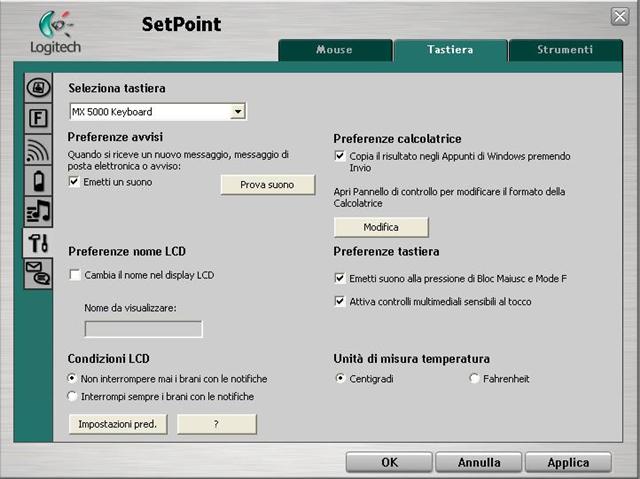Switch to the Tastiera tab
640x479 pixels.
click(x=450, y=50)
